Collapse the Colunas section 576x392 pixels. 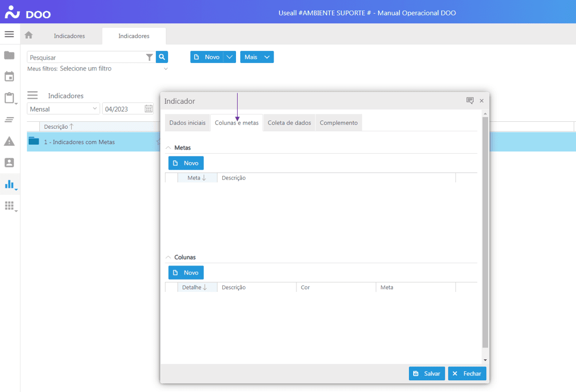tap(169, 257)
